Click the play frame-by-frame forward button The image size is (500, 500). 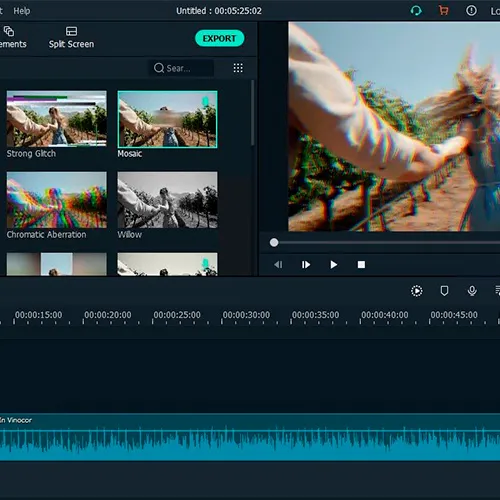[306, 265]
